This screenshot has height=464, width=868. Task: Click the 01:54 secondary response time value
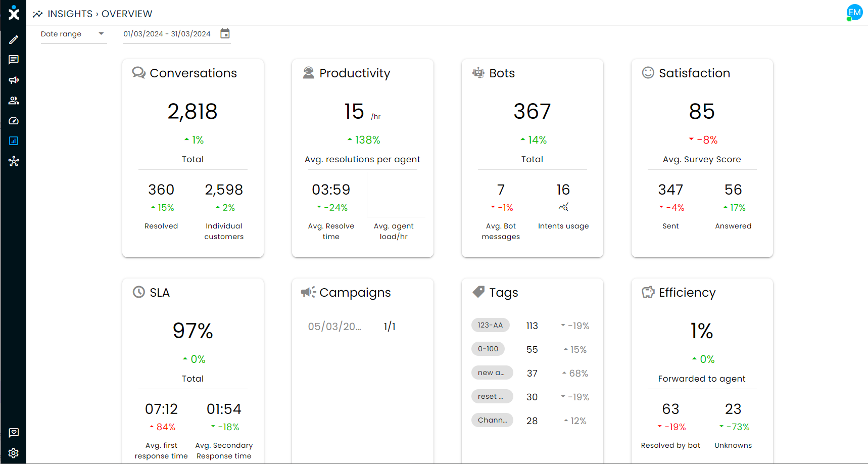[224, 409]
